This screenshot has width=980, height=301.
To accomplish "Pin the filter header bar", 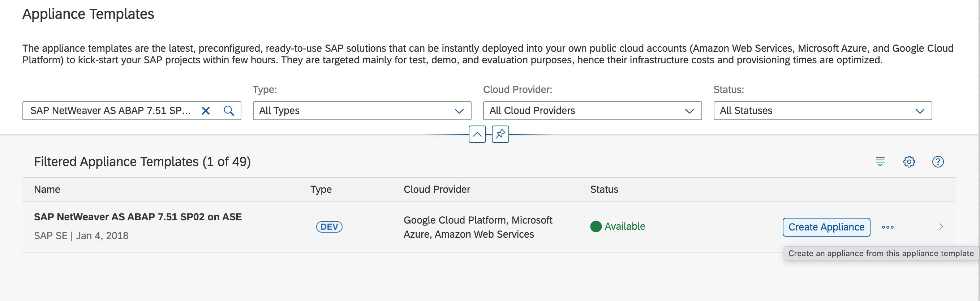I will [x=500, y=135].
